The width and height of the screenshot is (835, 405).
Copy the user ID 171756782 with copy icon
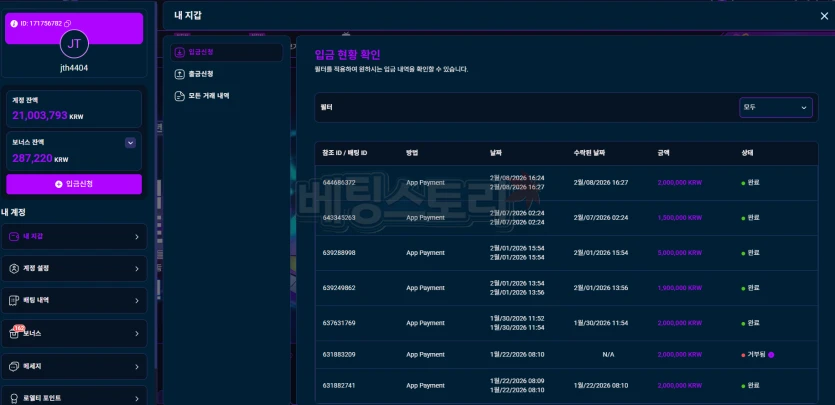tap(68, 23)
